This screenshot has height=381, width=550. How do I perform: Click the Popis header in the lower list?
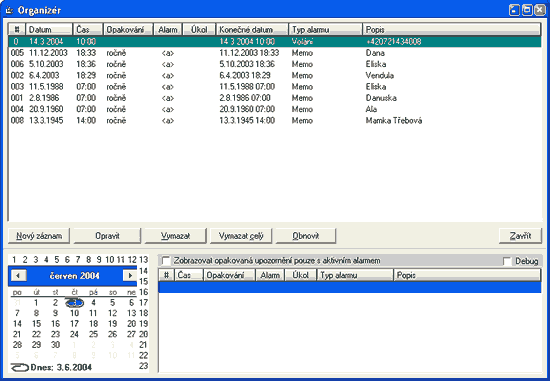[x=467, y=275]
